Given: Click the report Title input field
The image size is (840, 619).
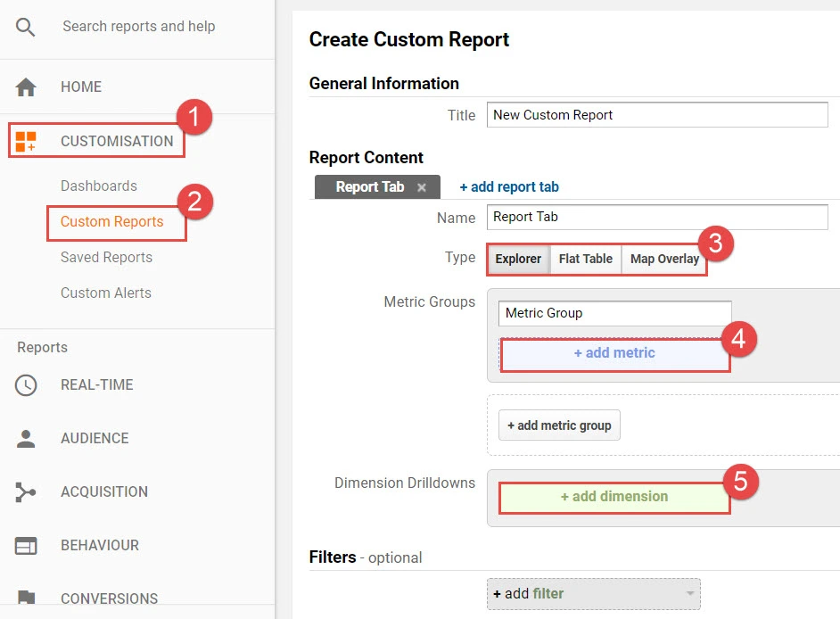Looking at the screenshot, I should point(657,115).
